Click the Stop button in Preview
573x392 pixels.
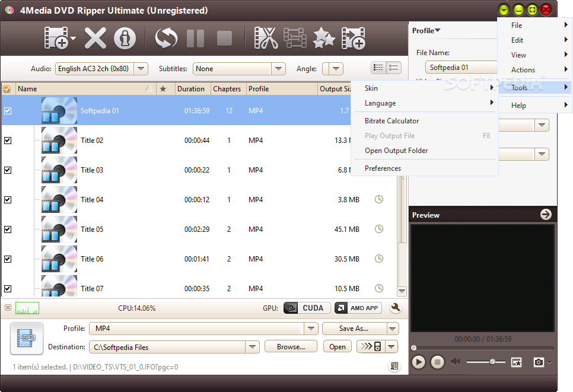click(437, 362)
